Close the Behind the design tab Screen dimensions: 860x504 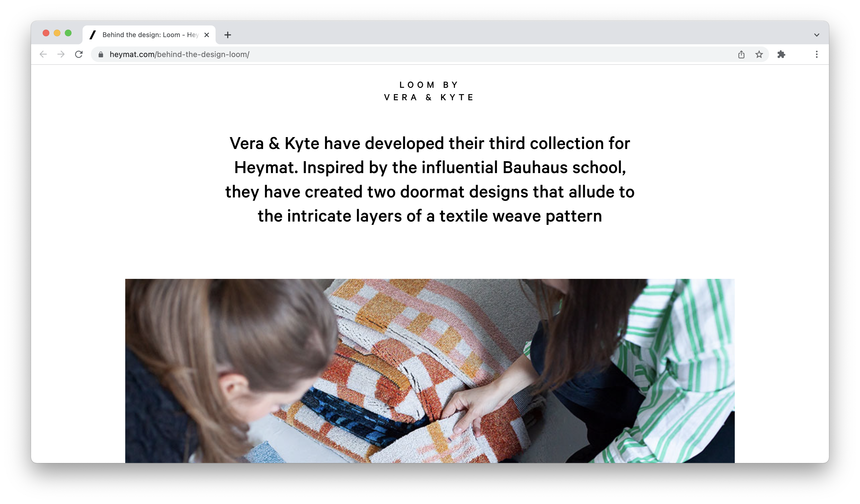pyautogui.click(x=206, y=35)
